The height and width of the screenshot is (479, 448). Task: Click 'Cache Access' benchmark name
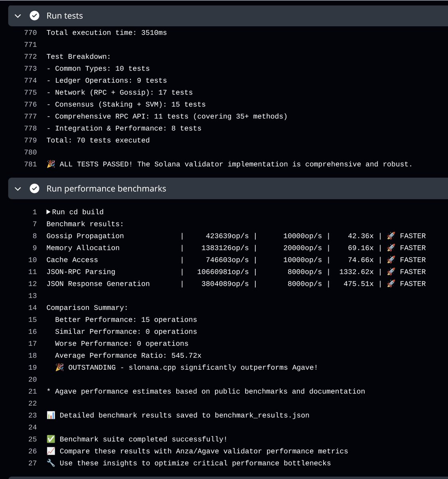click(72, 260)
